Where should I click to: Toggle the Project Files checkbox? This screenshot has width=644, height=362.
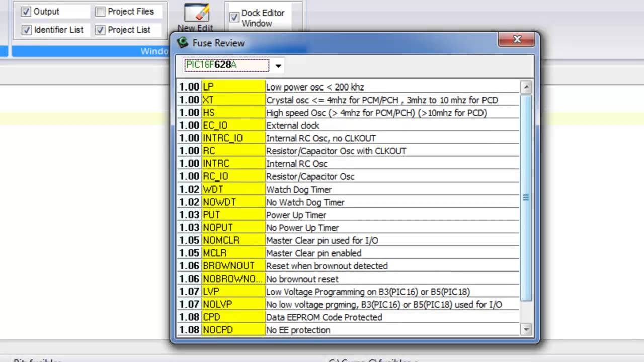click(100, 11)
